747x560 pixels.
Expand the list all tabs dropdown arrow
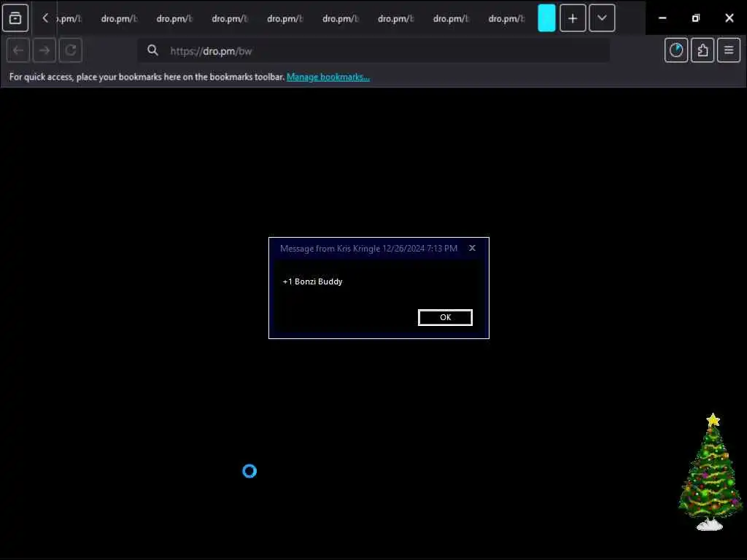(602, 18)
